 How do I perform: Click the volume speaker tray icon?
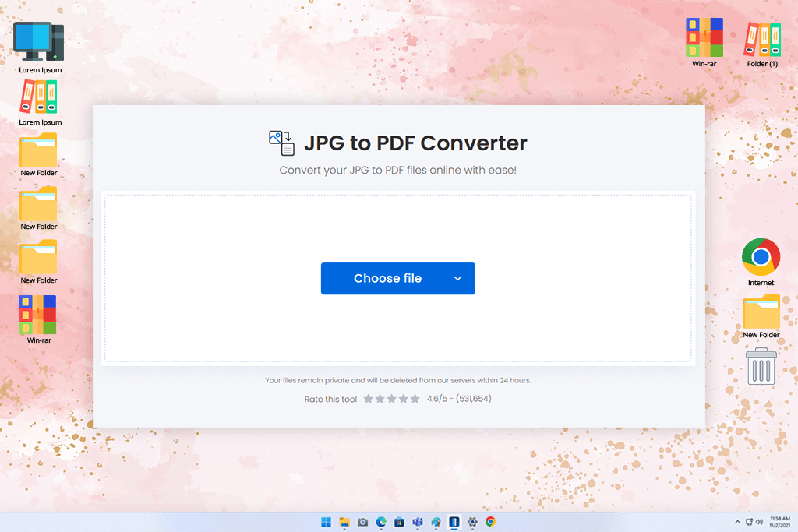[x=759, y=522]
